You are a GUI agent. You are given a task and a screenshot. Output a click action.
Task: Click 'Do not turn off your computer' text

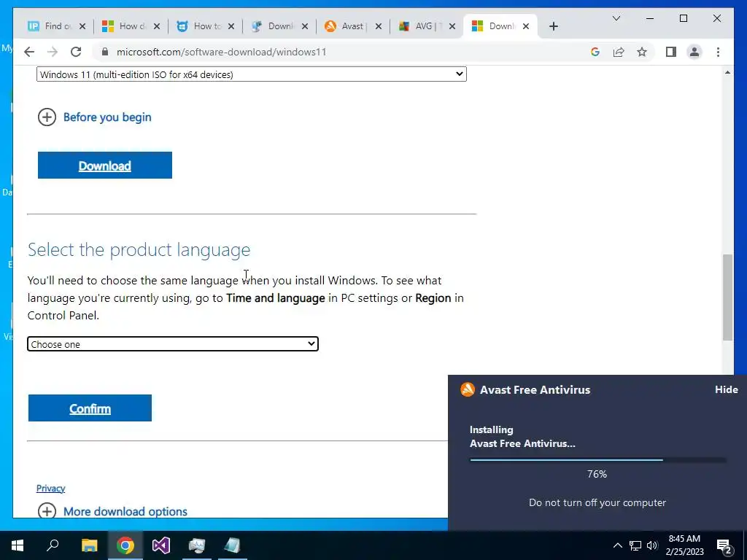tap(597, 502)
